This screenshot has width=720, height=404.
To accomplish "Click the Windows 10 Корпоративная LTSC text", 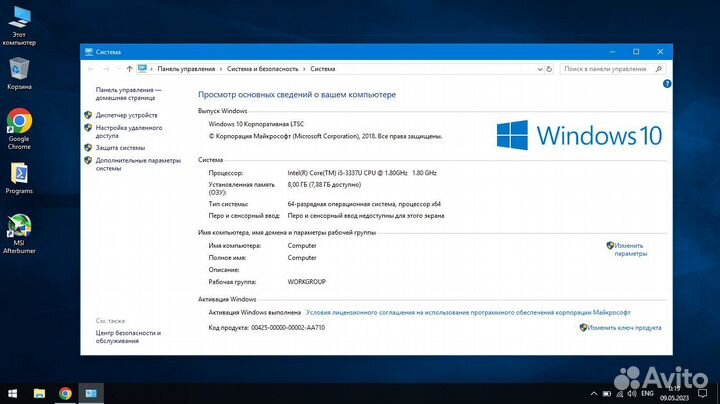I will pos(256,124).
